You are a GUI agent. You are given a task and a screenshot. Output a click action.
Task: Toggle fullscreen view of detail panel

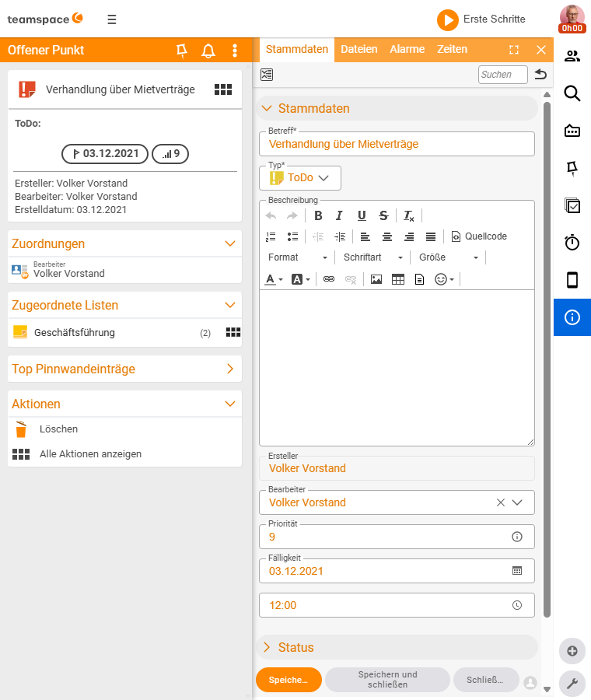[x=514, y=50]
